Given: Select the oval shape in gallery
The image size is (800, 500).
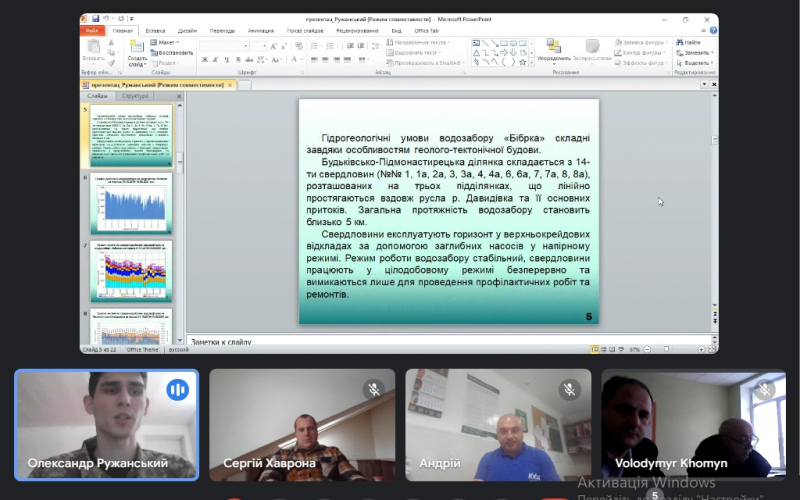Looking at the screenshot, I should pos(513,43).
